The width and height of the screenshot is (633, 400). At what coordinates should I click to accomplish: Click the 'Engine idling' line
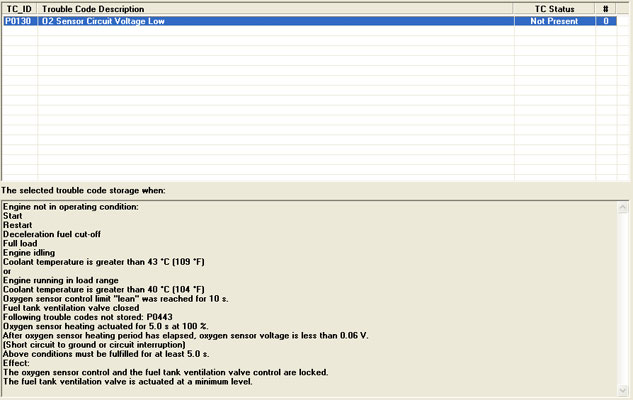tap(29, 253)
